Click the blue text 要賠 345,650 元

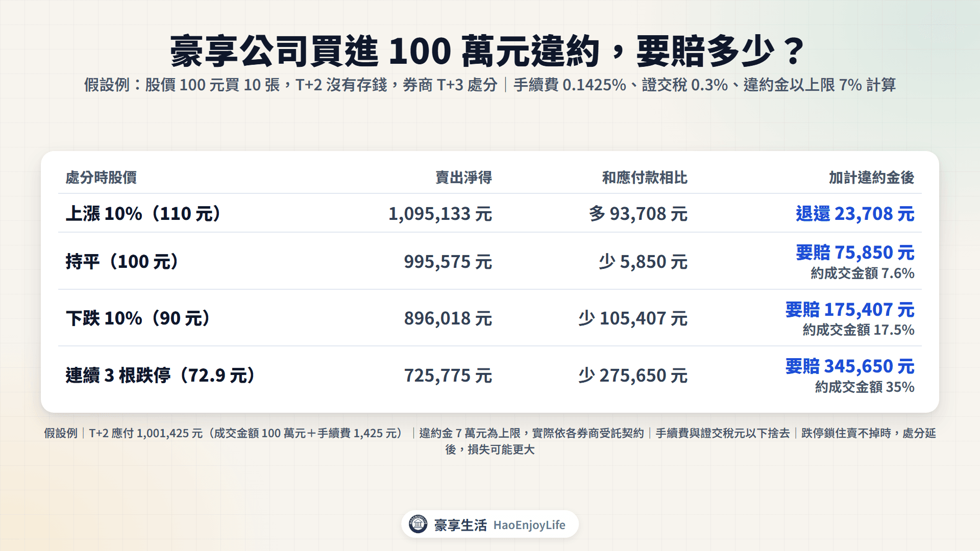point(850,366)
